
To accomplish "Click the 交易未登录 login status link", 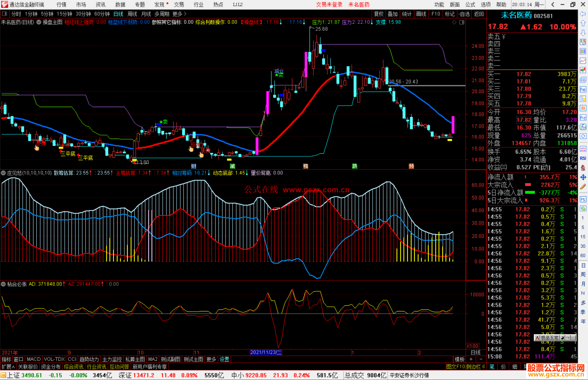I will [329, 5].
